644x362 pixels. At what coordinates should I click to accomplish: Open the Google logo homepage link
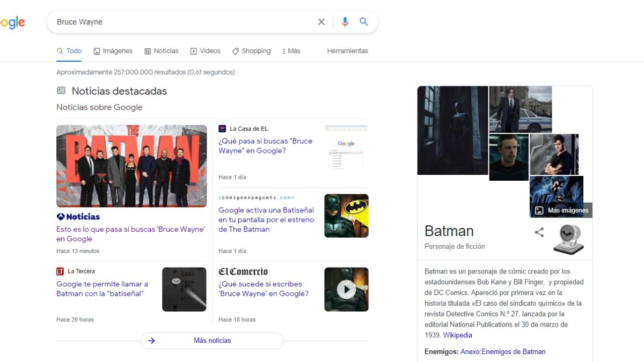[x=12, y=23]
